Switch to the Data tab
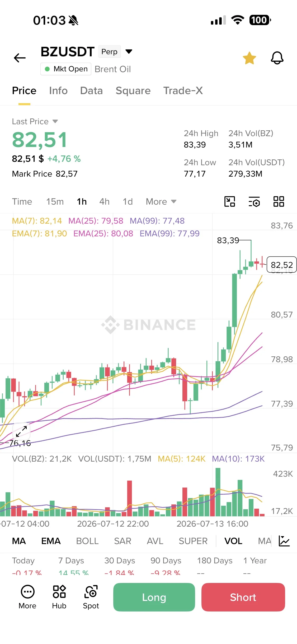Image resolution: width=297 pixels, height=644 pixels. tap(91, 91)
